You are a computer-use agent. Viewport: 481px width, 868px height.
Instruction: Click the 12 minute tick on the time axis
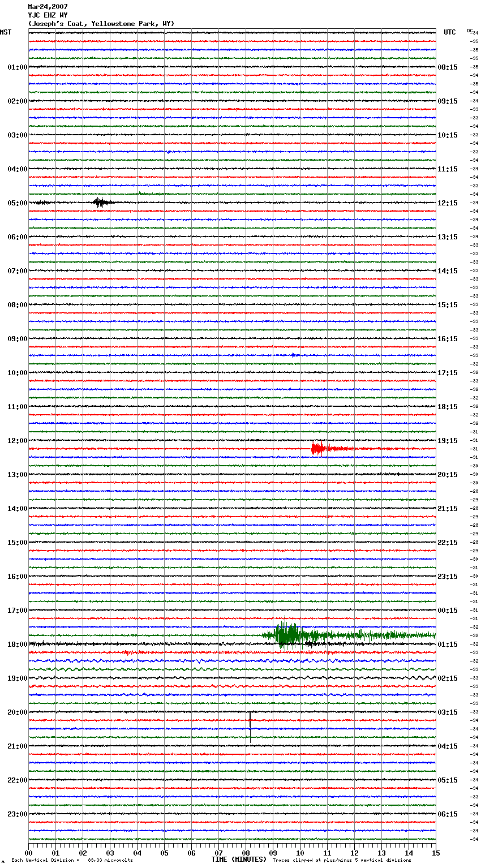point(354,853)
